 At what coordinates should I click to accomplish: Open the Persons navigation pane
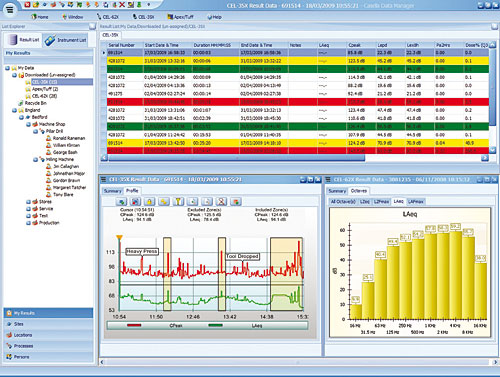48,357
